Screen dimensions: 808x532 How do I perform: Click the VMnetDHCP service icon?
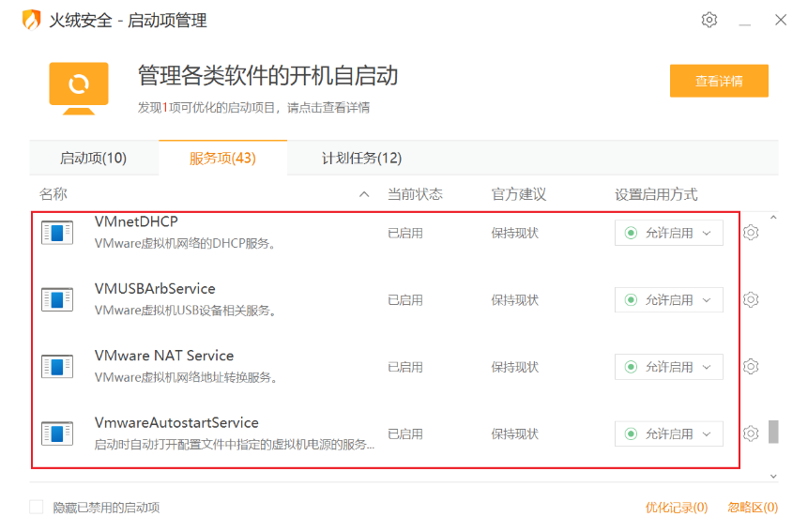point(57,233)
